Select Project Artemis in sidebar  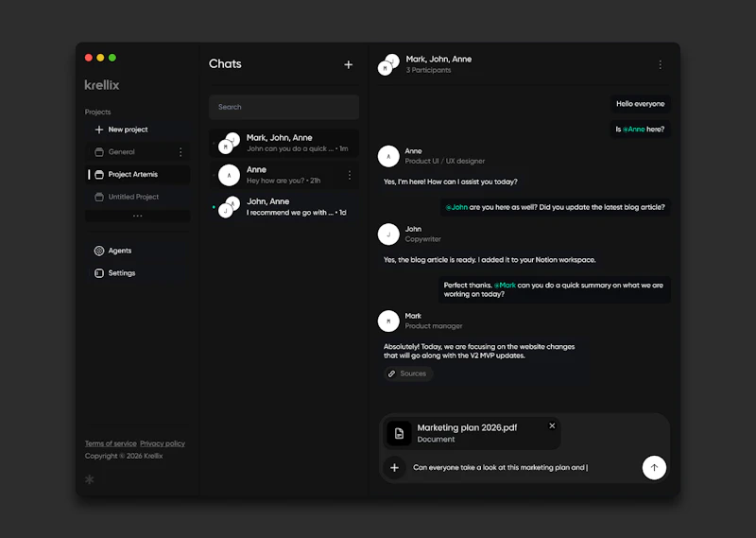point(137,174)
